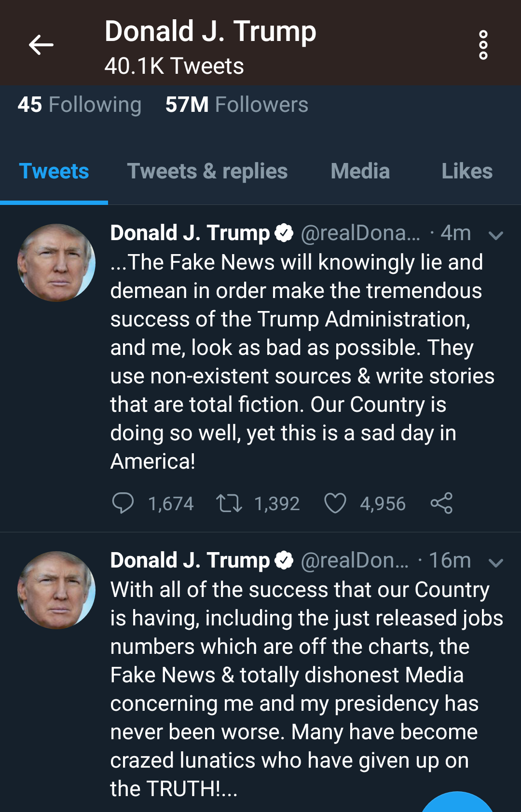Screen dimensions: 521x812
Task: Expand the dropdown arrow on 4m tweet
Action: pyautogui.click(x=495, y=235)
